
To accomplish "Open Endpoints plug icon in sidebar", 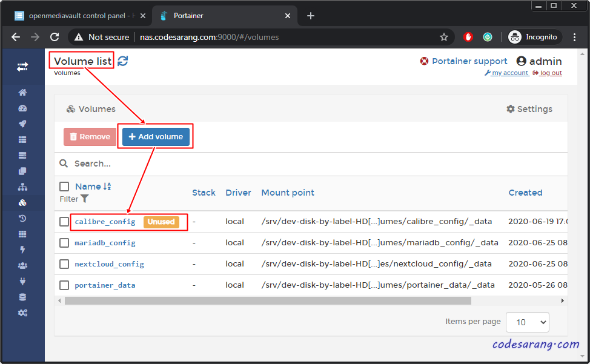I will click(22, 281).
